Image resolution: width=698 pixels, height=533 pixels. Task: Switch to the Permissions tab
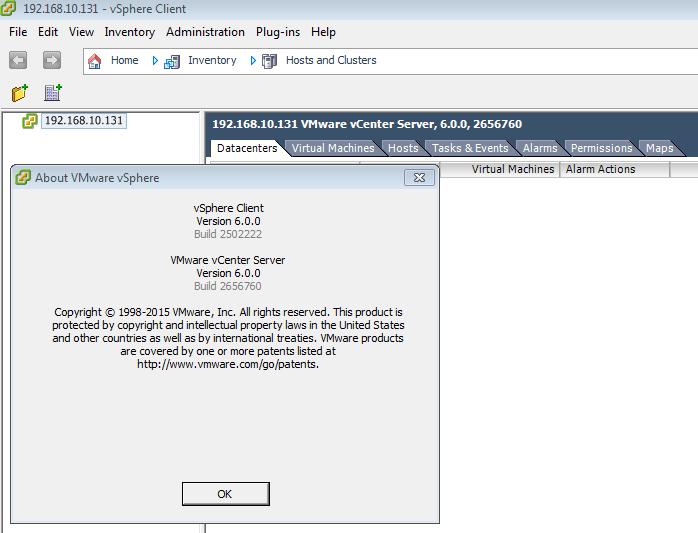coord(601,148)
